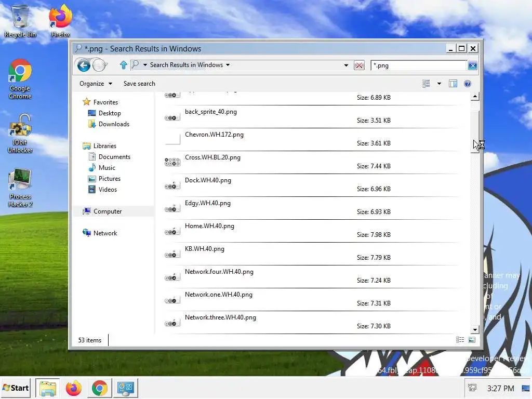This screenshot has width=532, height=399.
Task: Select Favorites in navigation pane
Action: [x=105, y=102]
